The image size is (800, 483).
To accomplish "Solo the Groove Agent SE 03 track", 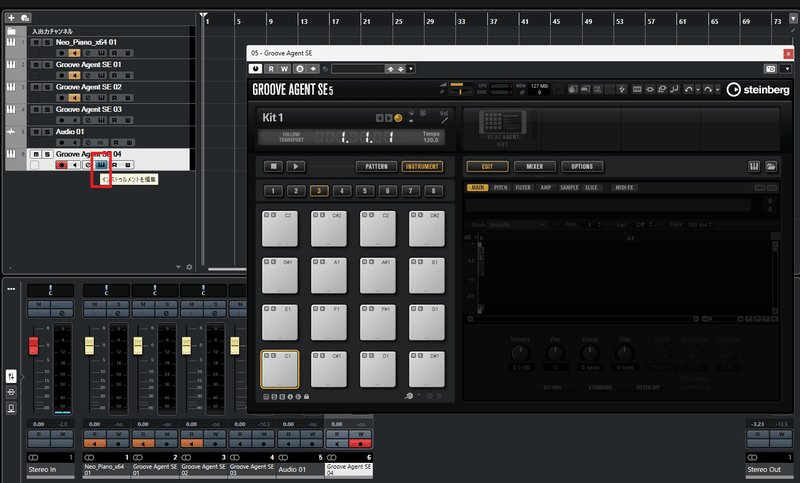I will [47, 110].
